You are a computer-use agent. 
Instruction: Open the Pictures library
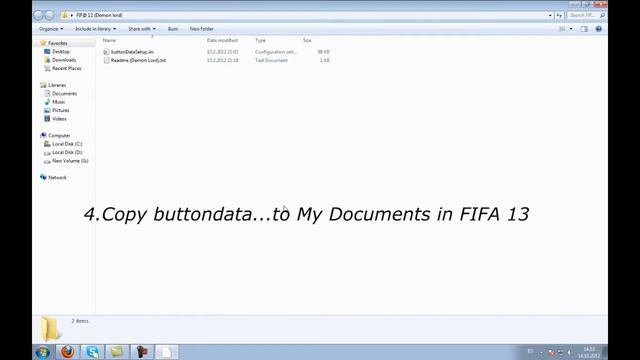pyautogui.click(x=60, y=111)
